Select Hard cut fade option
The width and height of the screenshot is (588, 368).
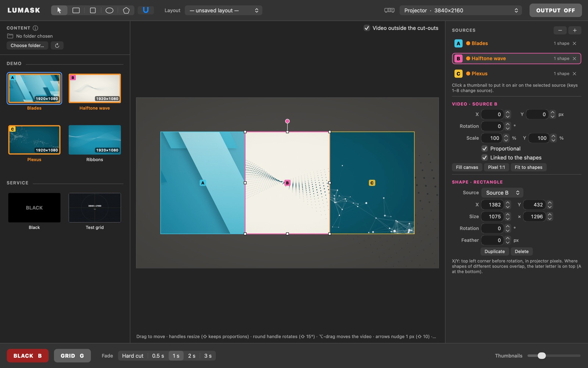tap(133, 356)
